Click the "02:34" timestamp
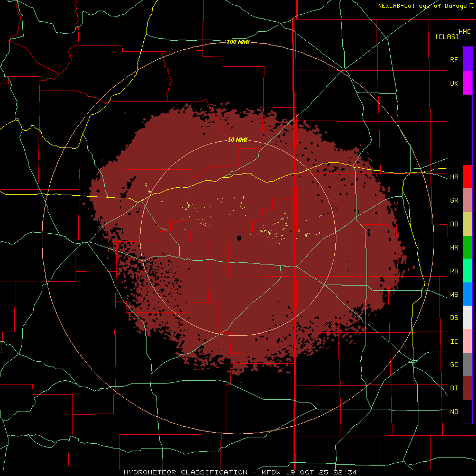476x476 pixels. pos(345,472)
